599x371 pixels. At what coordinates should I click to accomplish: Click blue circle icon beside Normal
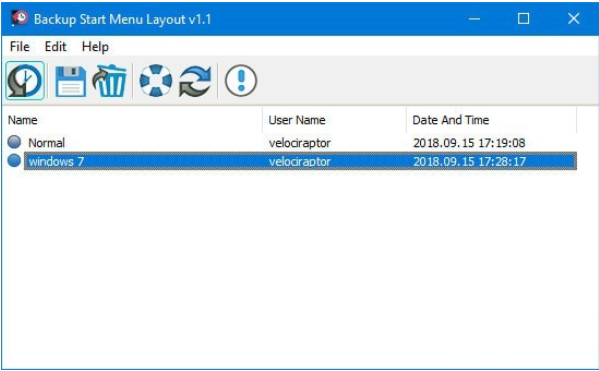tap(15, 142)
